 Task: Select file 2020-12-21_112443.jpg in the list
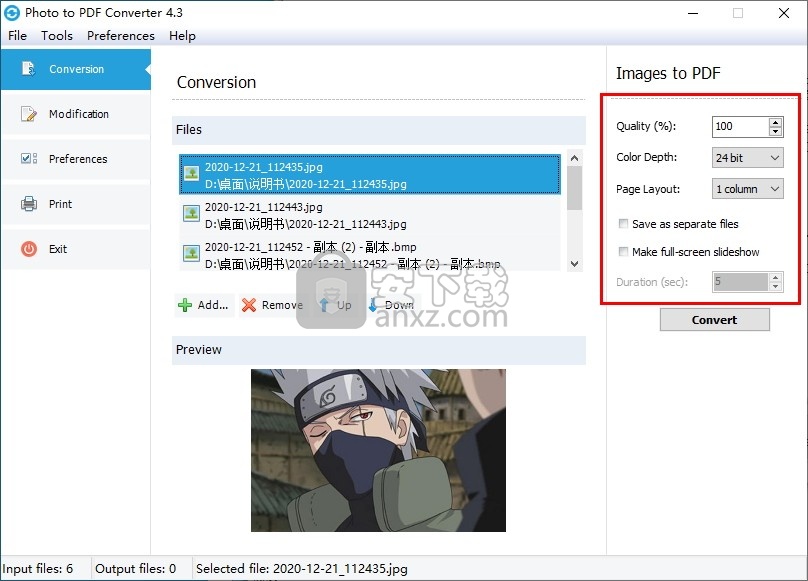(370, 215)
